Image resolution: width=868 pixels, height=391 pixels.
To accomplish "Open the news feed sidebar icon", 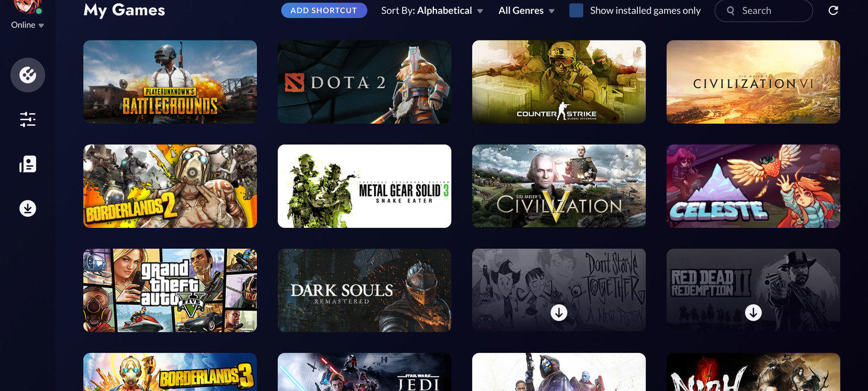I will point(27,164).
